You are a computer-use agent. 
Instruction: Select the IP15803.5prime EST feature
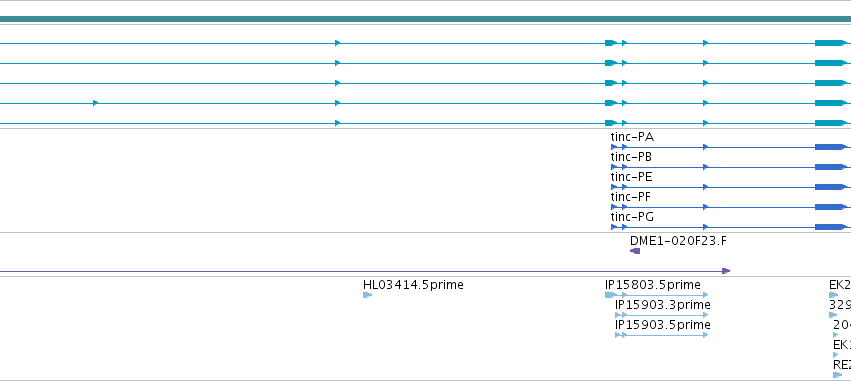point(657,295)
